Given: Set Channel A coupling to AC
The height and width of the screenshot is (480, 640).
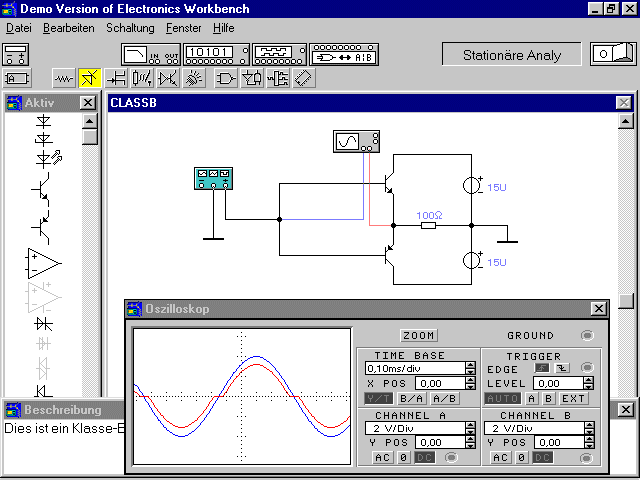Looking at the screenshot, I should coord(383,457).
